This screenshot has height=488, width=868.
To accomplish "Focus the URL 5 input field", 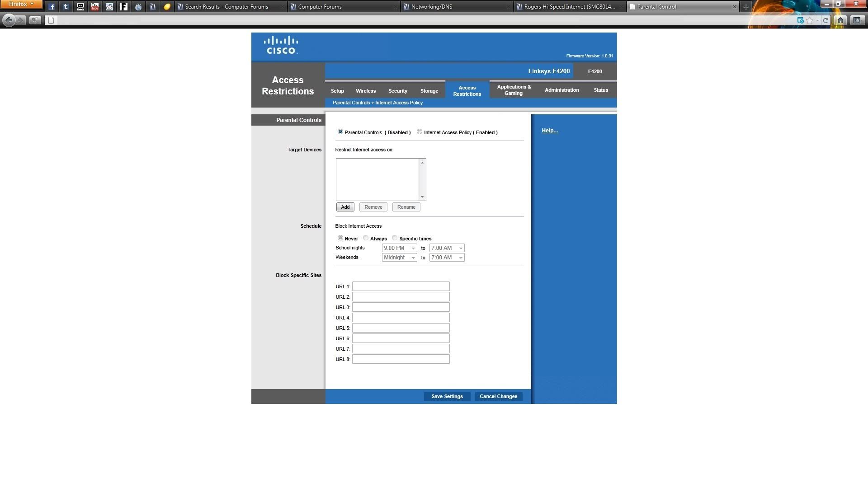I will (401, 328).
